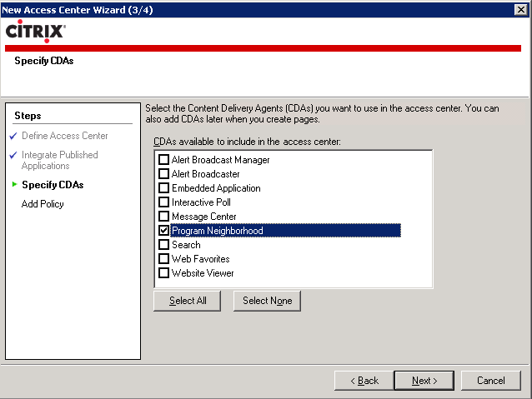Image resolution: width=532 pixels, height=399 pixels.
Task: Select the Integrate Published Applications step
Action: click(x=60, y=160)
